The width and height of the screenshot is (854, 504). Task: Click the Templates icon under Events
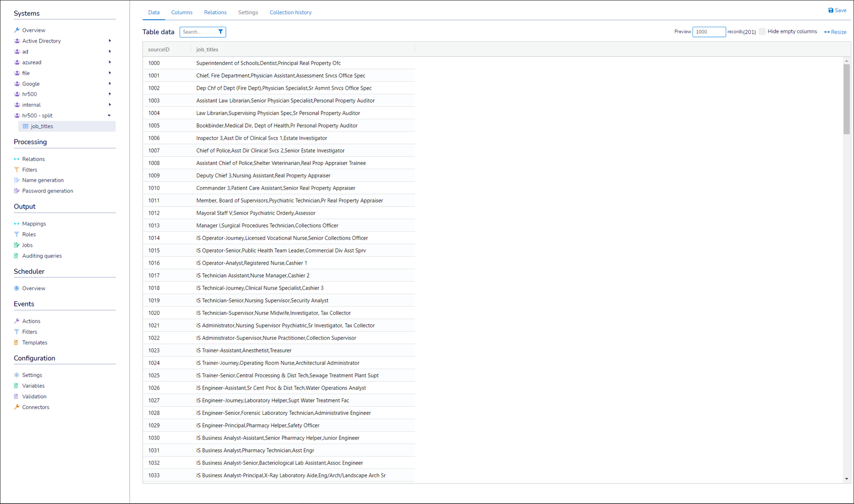tap(16, 343)
